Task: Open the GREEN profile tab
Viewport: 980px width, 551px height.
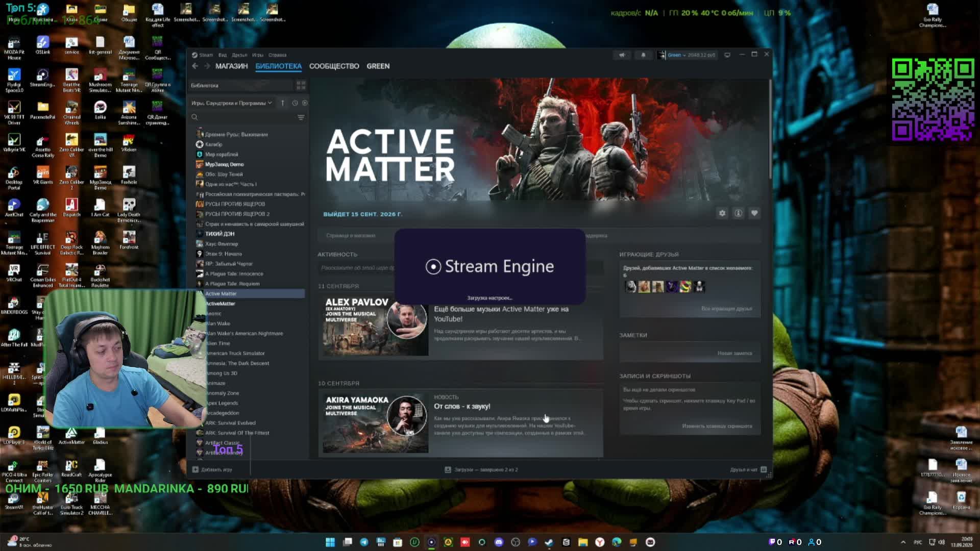Action: (x=378, y=66)
